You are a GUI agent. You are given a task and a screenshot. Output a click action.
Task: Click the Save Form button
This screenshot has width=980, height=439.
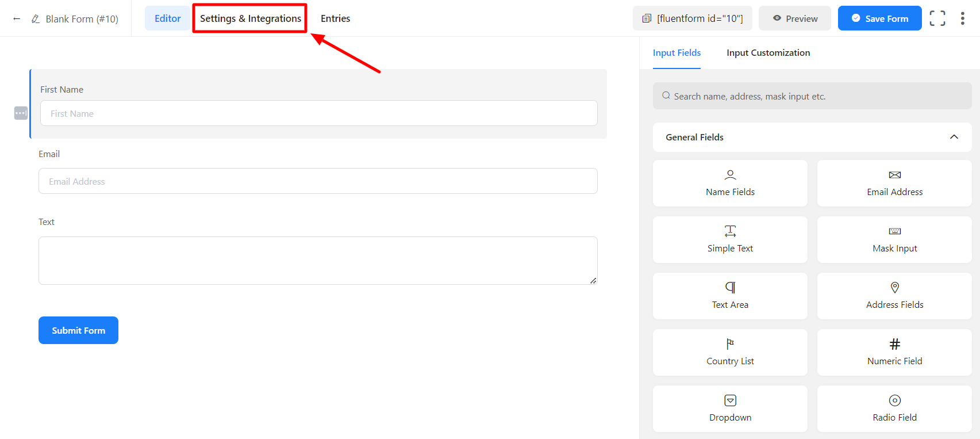(x=879, y=18)
